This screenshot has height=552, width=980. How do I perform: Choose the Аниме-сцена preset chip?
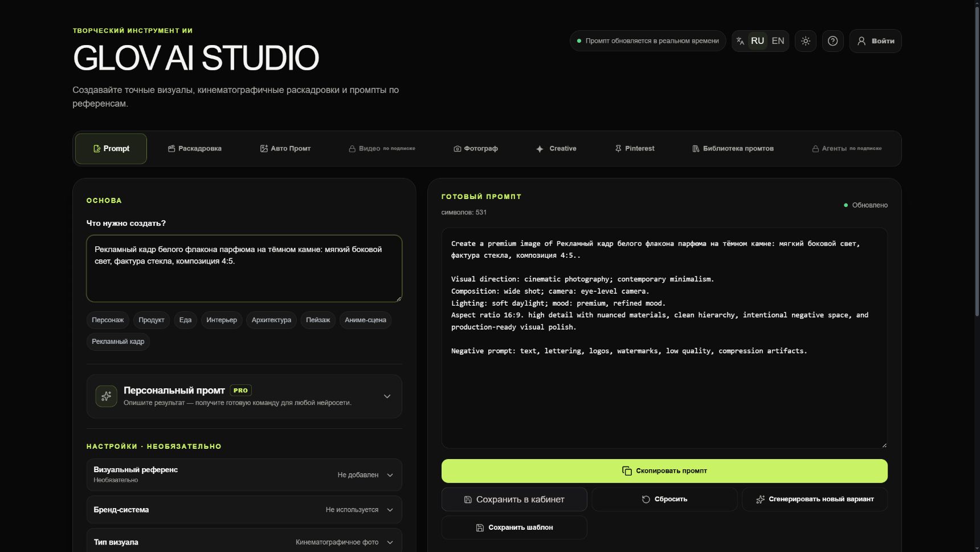(365, 320)
